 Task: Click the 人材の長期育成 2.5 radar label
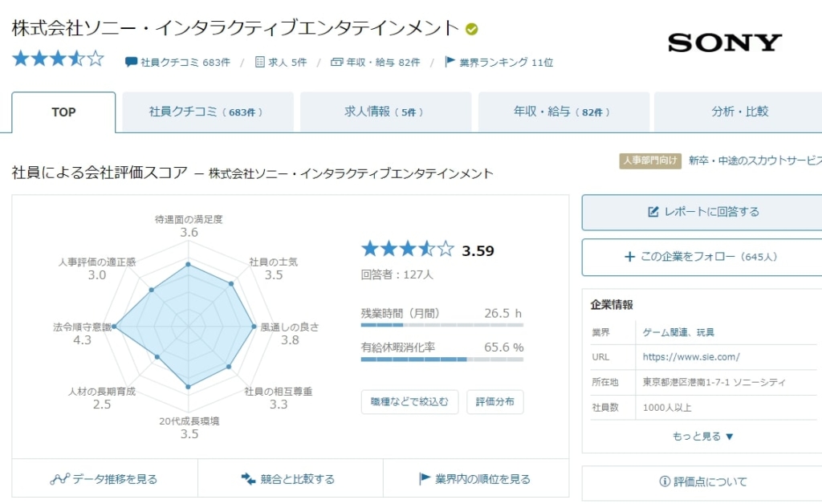pos(102,397)
